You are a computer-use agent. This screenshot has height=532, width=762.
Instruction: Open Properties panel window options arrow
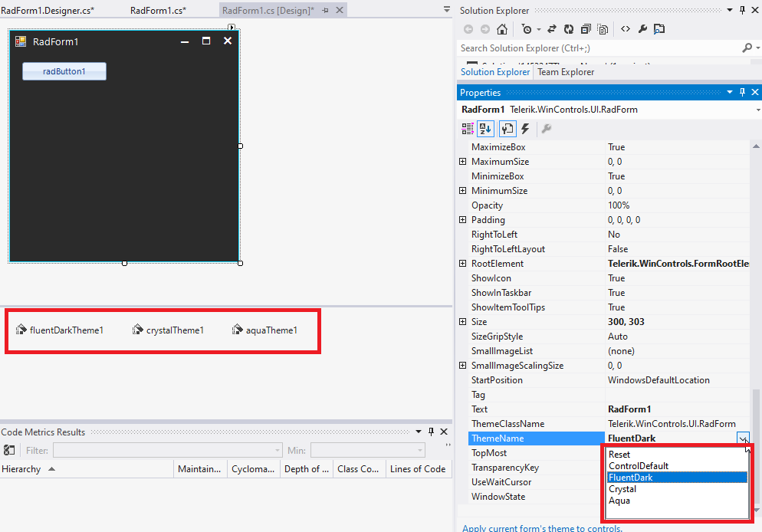730,92
